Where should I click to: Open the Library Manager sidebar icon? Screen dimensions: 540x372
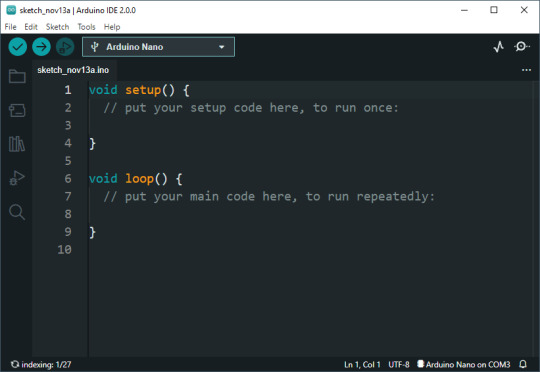pos(17,144)
